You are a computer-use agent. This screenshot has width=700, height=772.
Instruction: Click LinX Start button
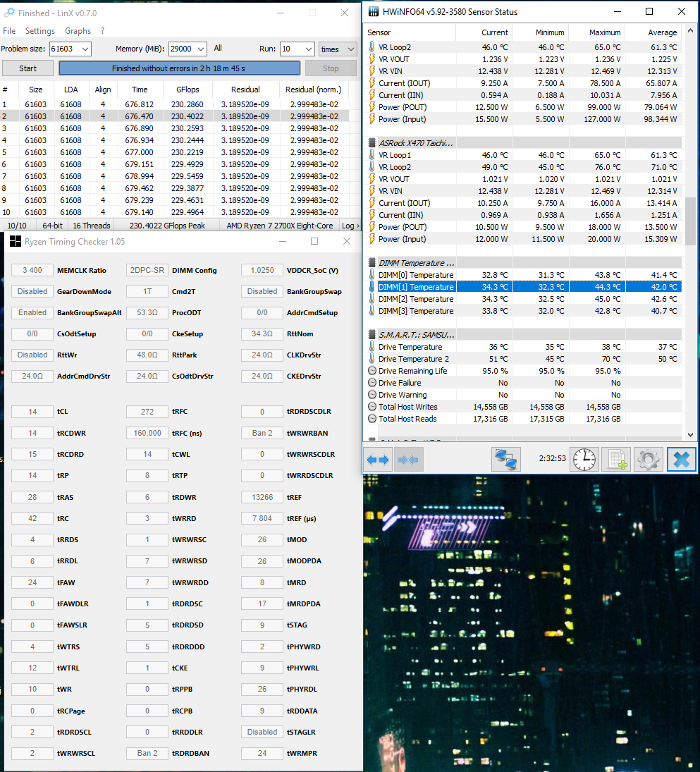tap(27, 68)
